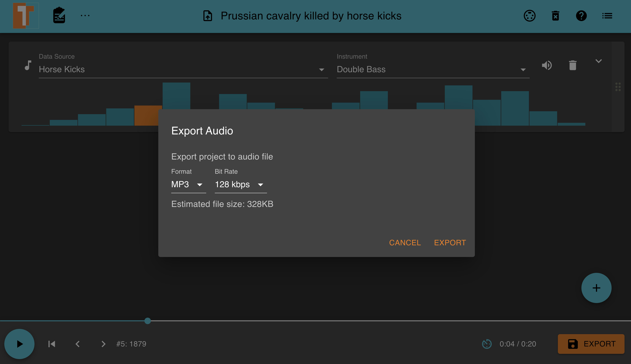Delete the Horse Kicks track
This screenshot has width=631, height=364.
572,65
